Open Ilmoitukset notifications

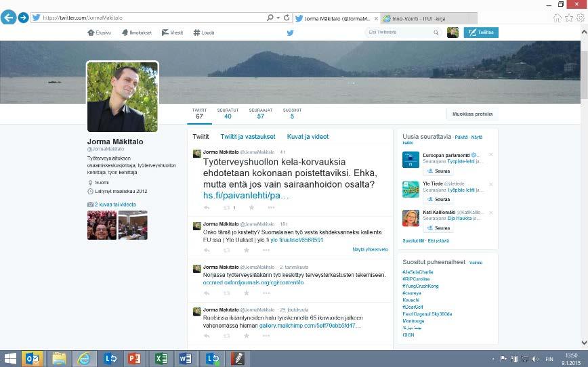(x=137, y=33)
